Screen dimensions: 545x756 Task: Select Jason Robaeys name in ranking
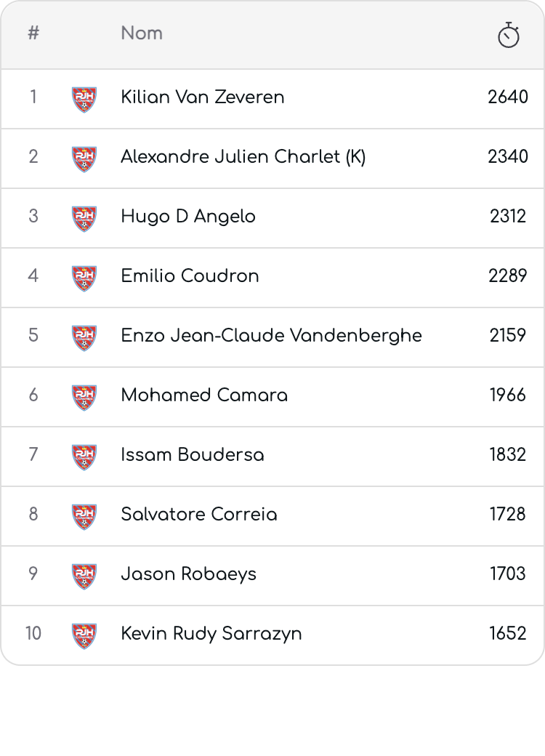(x=188, y=574)
